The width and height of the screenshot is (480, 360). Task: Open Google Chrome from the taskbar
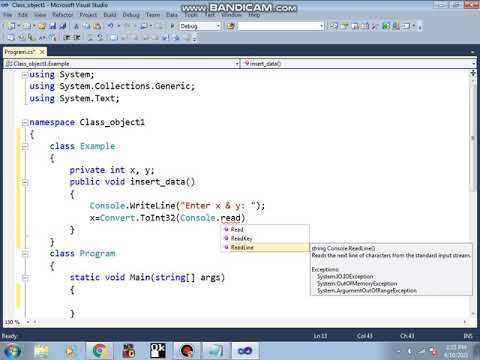coord(100,351)
